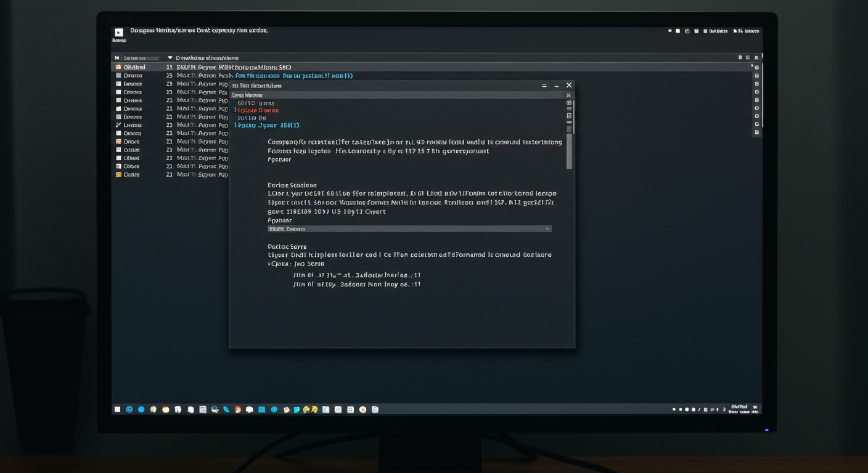
Task: Close the background panel with its X icon
Action: tap(756, 58)
